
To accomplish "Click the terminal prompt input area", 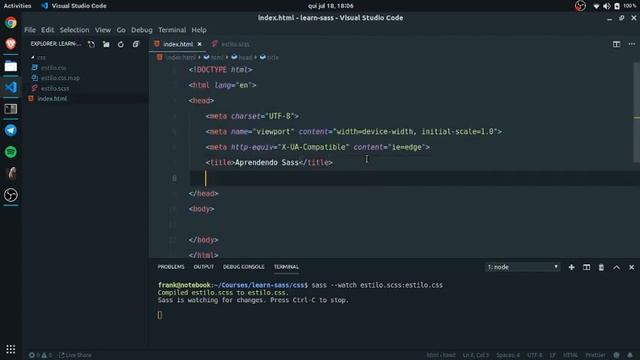I will [x=160, y=315].
